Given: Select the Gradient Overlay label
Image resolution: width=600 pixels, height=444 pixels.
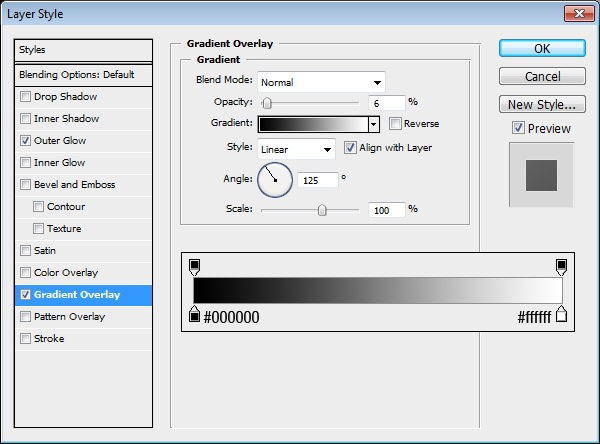Looking at the screenshot, I should tap(77, 295).
